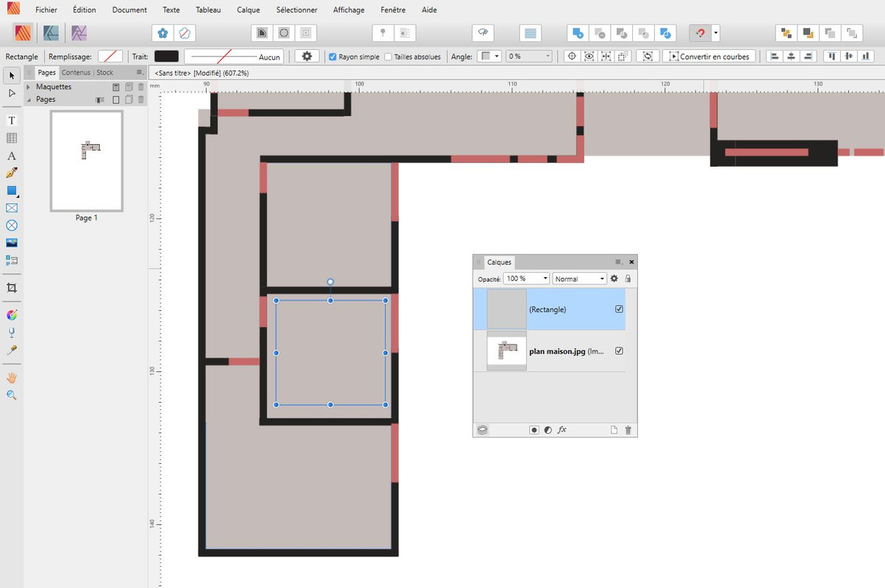Click Convertir en courbes button
885x588 pixels.
[709, 57]
